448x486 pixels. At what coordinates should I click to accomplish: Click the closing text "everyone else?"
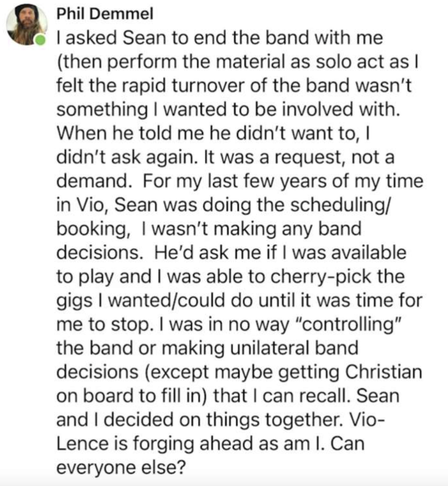121,467
